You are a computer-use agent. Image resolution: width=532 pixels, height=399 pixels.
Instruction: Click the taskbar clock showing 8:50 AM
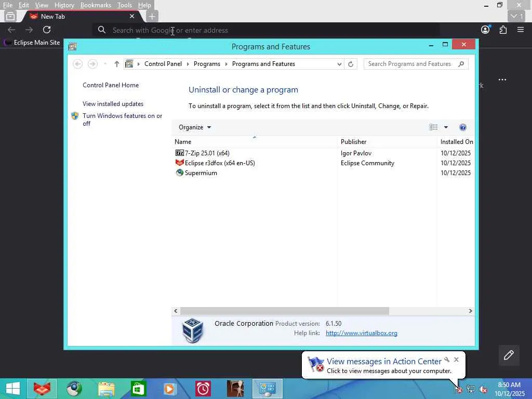point(509,389)
